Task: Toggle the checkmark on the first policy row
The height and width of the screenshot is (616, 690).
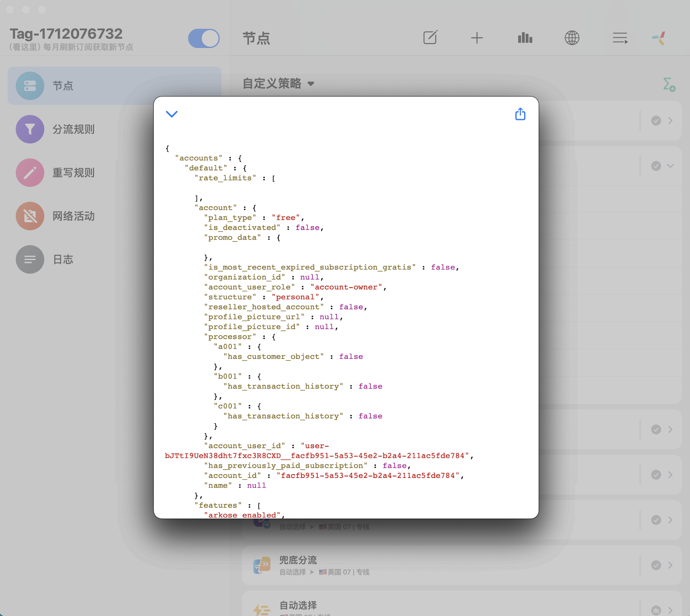Action: (x=656, y=121)
